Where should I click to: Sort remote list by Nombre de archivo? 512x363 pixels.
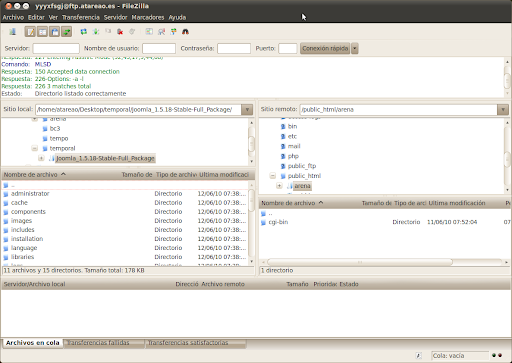point(310,203)
